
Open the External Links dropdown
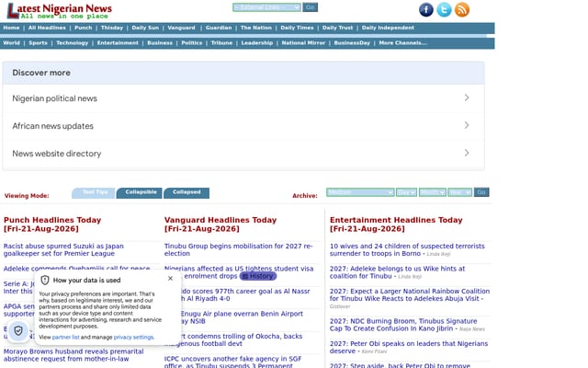pos(266,7)
